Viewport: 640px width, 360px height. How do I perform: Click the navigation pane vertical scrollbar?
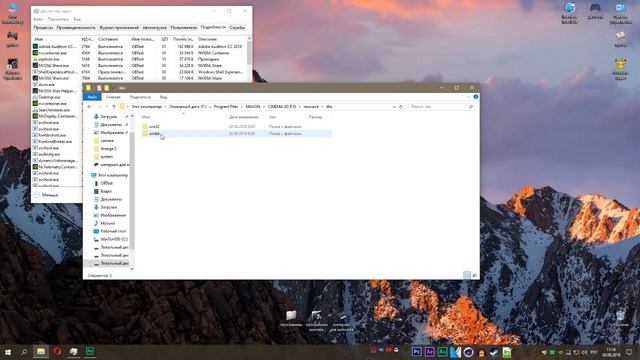point(132,192)
